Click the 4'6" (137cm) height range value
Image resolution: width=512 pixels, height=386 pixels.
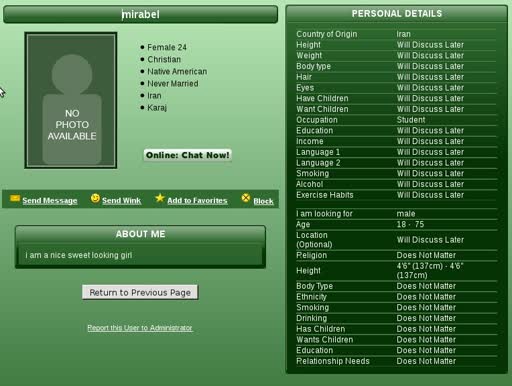[430, 270]
